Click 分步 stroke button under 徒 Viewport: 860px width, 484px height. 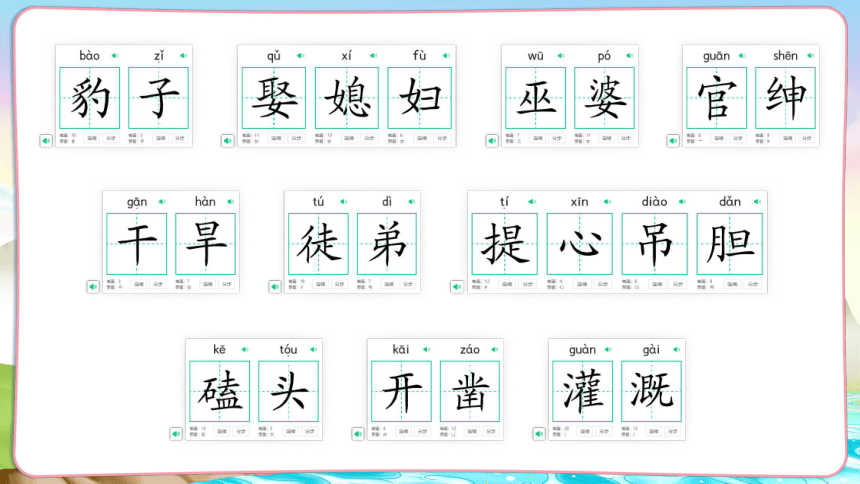point(340,284)
